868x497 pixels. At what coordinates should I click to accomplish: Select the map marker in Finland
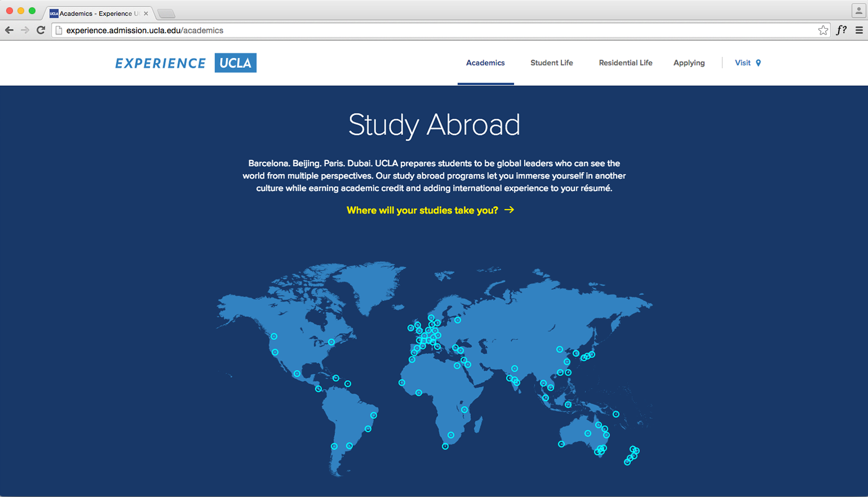coord(458,320)
